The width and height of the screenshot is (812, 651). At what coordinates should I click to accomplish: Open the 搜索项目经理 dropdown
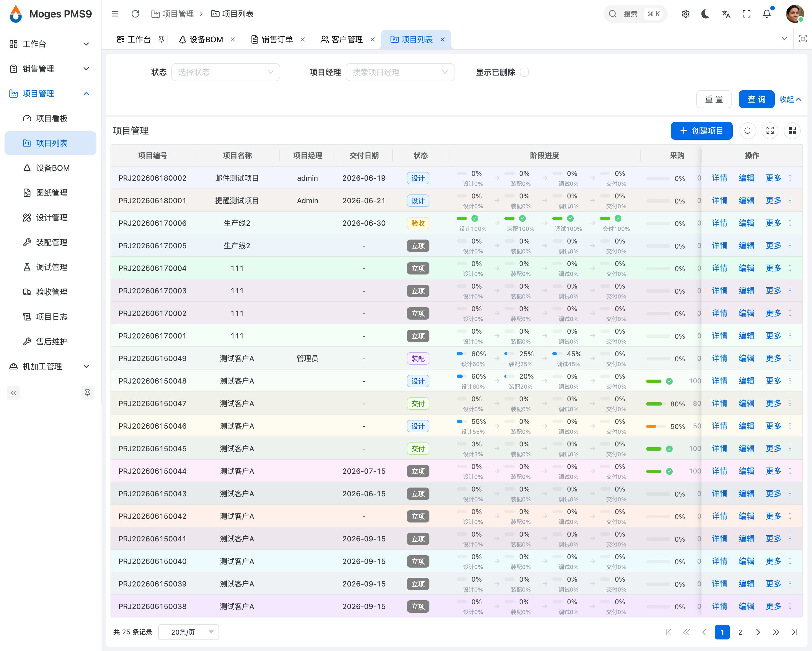400,72
